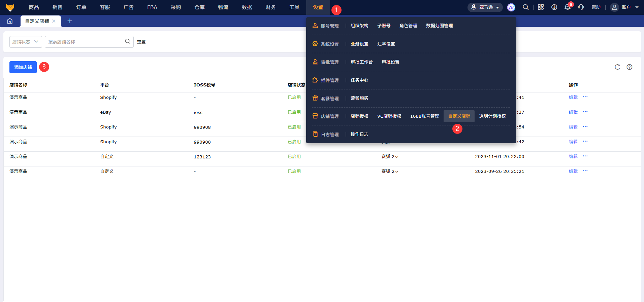
Task: Click the account avatar icon
Action: pyautogui.click(x=614, y=7)
